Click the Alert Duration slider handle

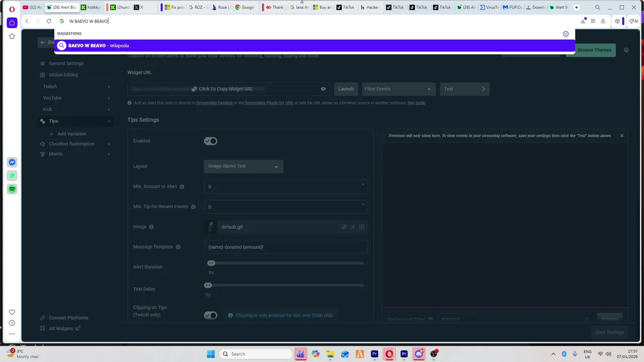(211, 263)
